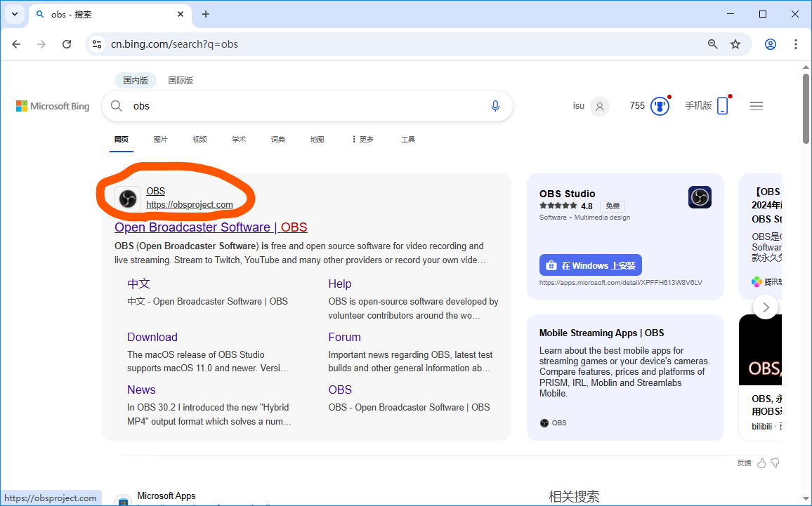Image resolution: width=812 pixels, height=506 pixels.
Task: Close the 'obs - 搜索' tab
Action: (181, 14)
